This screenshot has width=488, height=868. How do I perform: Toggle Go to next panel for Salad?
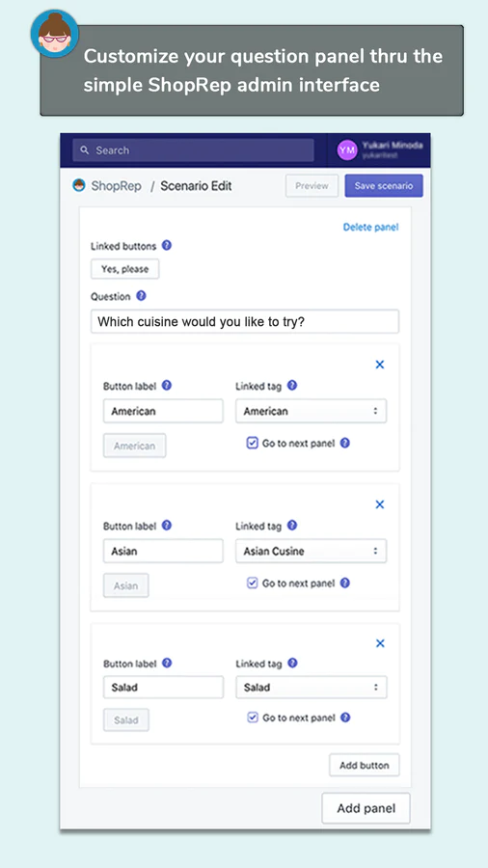[x=253, y=718]
